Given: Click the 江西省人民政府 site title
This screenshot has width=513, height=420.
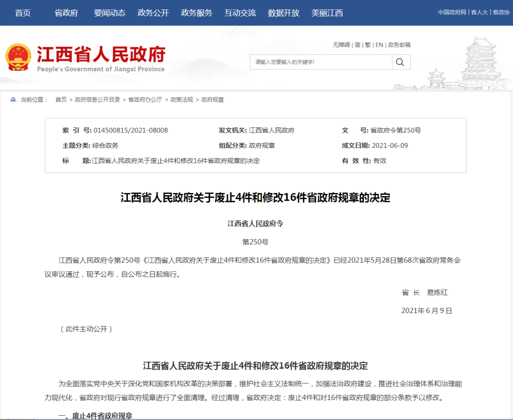Looking at the screenshot, I should (x=101, y=54).
